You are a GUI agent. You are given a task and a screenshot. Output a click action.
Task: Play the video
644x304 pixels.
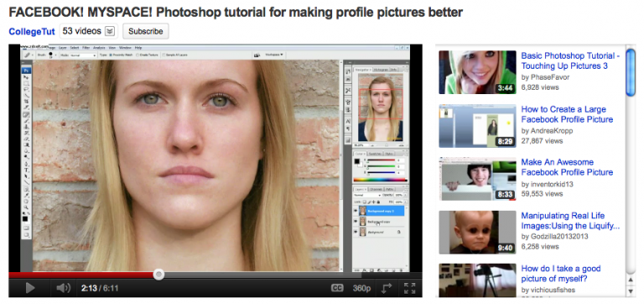pyautogui.click(x=29, y=288)
